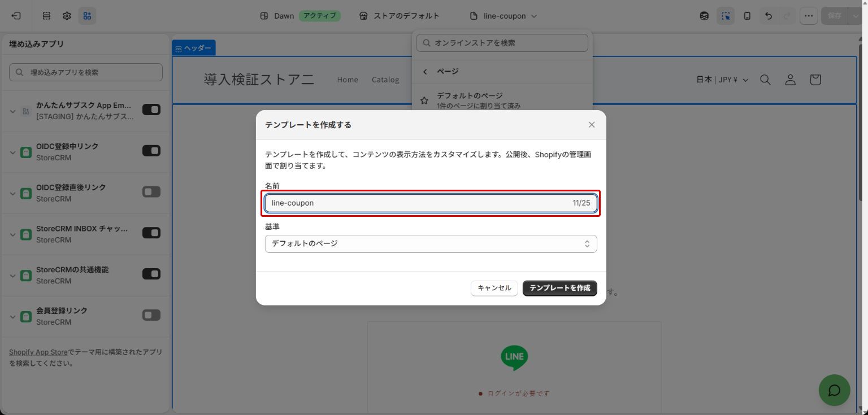The width and height of the screenshot is (868, 415).
Task: Open the three-dots more actions menu
Action: [809, 16]
